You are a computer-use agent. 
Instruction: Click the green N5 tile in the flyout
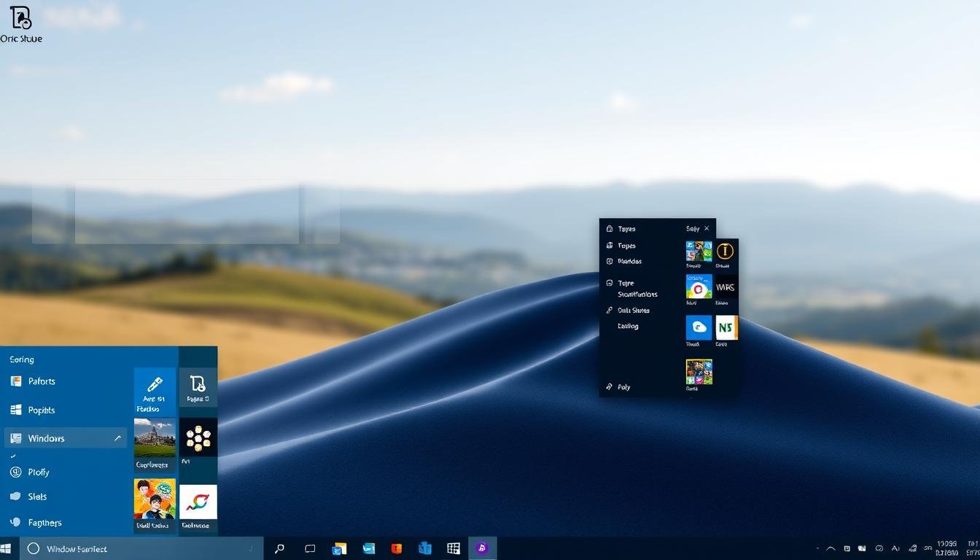pos(725,327)
